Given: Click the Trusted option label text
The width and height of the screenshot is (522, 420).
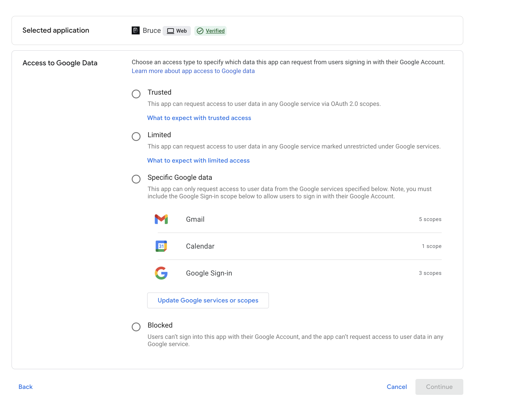Looking at the screenshot, I should (160, 92).
